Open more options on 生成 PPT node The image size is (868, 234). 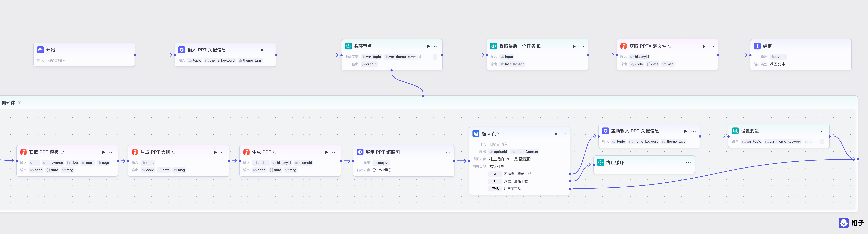click(334, 152)
